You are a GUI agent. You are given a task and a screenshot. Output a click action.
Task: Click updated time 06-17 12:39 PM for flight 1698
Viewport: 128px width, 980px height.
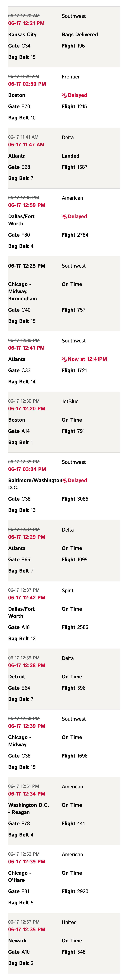[27, 726]
